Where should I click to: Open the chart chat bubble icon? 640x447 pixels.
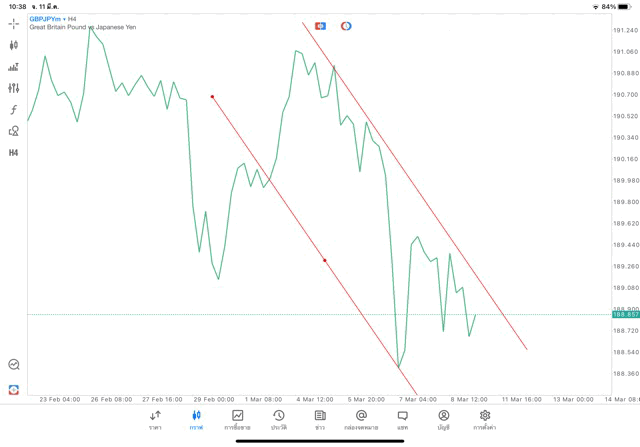(x=14, y=365)
